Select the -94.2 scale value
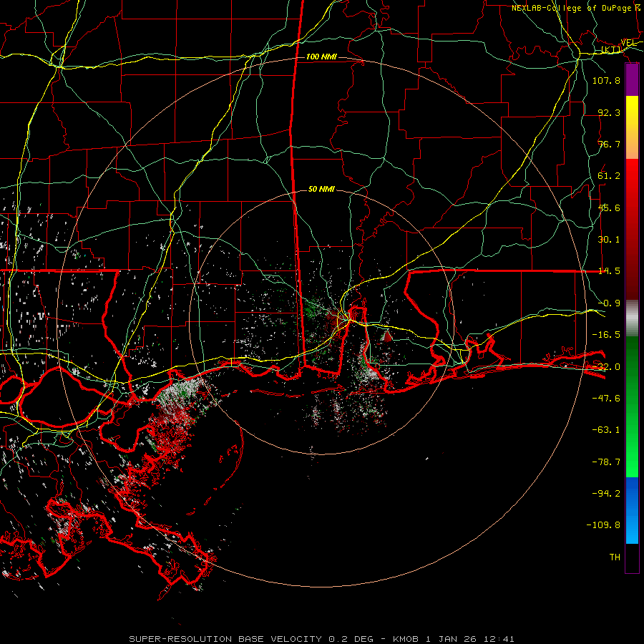The height and width of the screenshot is (644, 644). click(606, 494)
